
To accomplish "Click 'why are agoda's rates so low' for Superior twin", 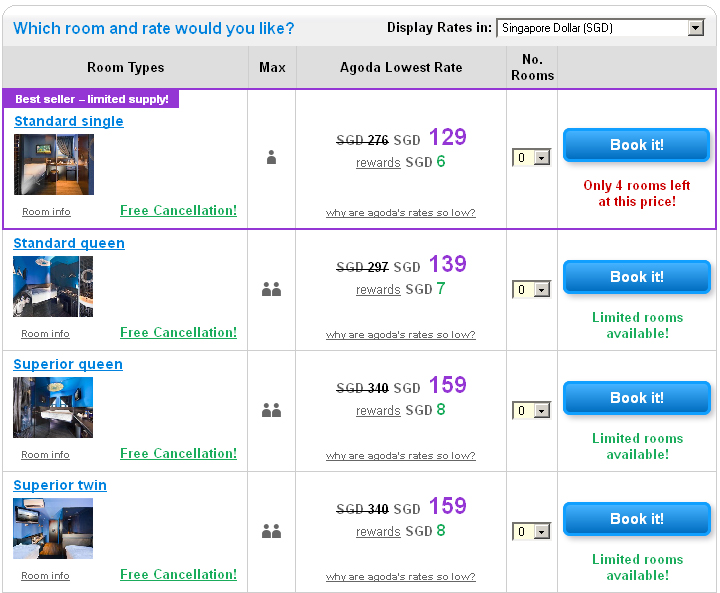I will point(401,576).
